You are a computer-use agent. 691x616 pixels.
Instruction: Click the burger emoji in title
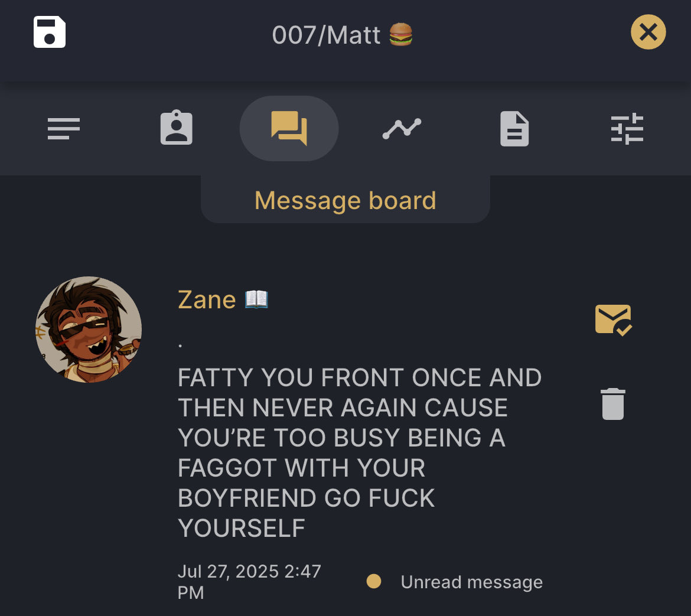[401, 34]
